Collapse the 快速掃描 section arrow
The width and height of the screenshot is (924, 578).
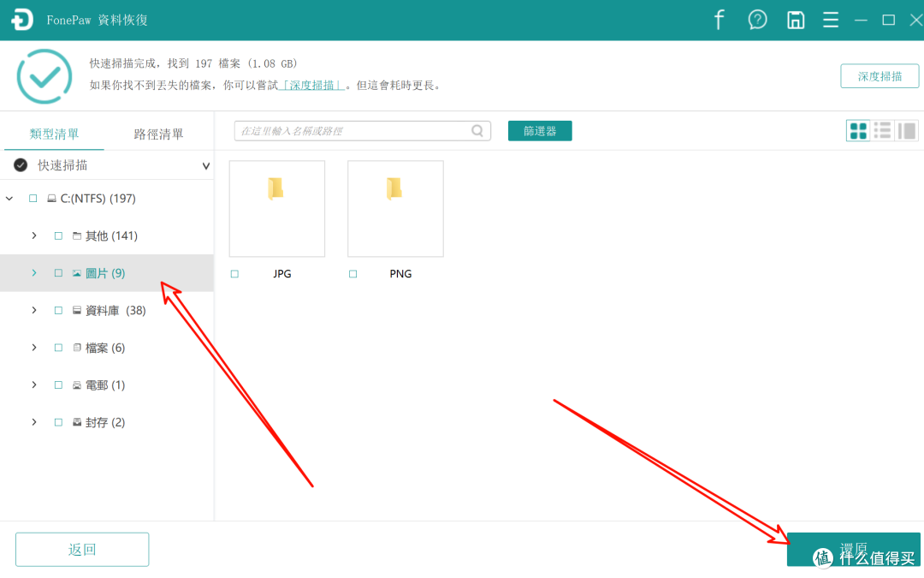(x=205, y=166)
